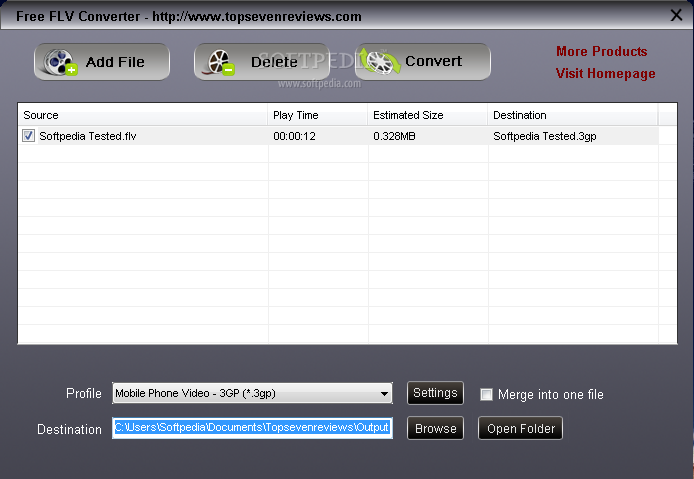Open the profile Settings button
The width and height of the screenshot is (694, 479).
point(435,393)
